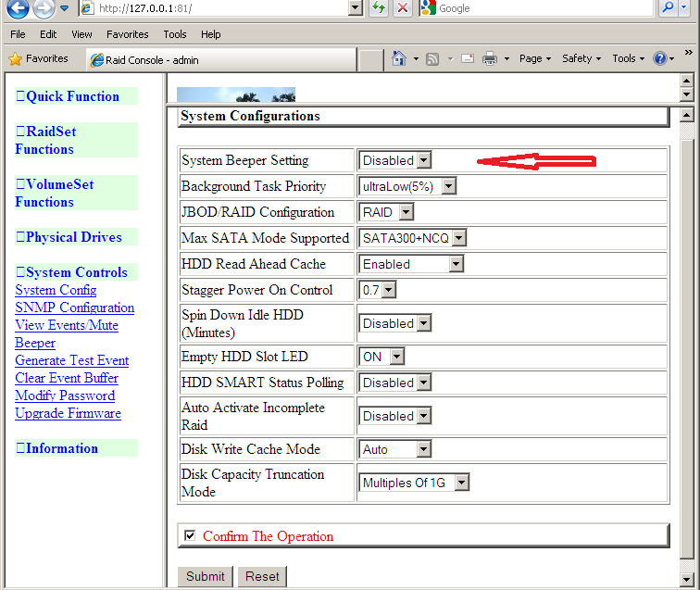Expand the Information section
The height and width of the screenshot is (590, 700).
[x=76, y=448]
